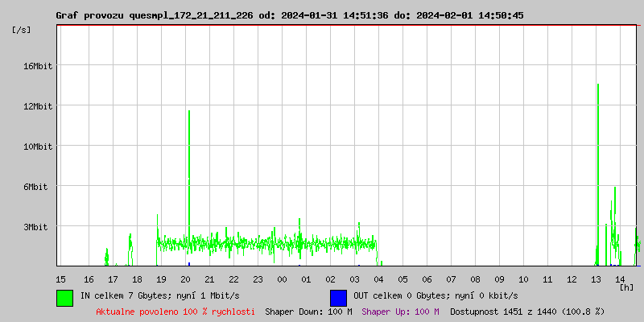Click the 16Mbit label on the y-axis

[x=38, y=66]
